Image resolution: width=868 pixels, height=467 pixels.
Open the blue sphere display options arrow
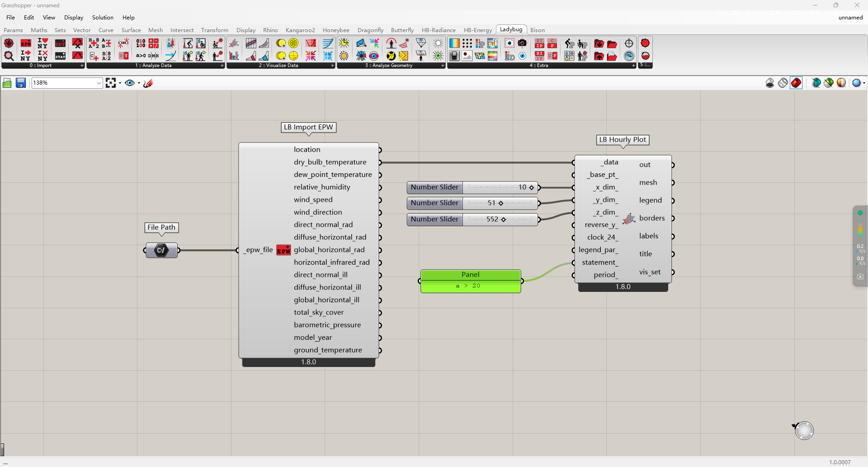[x=864, y=83]
